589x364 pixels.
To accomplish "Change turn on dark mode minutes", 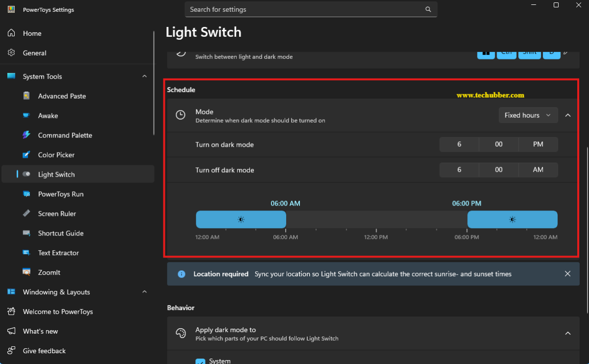I will (499, 145).
